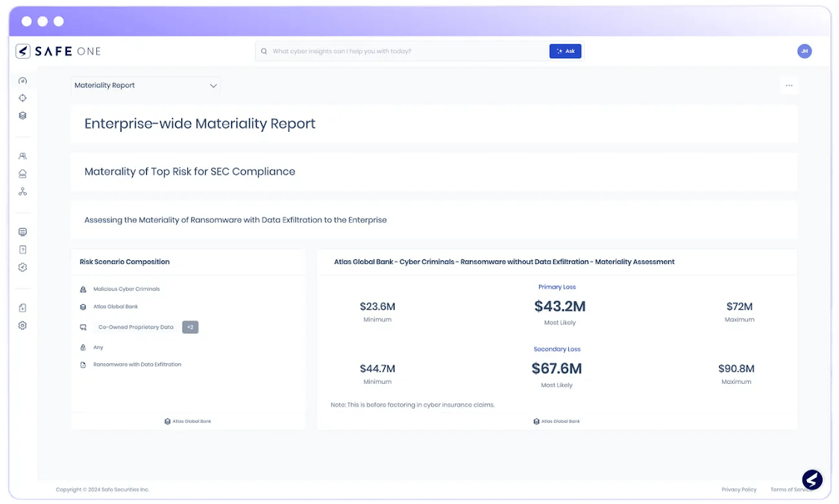Click the Risk Scenario Composition heading
The image size is (839, 504).
(125, 262)
